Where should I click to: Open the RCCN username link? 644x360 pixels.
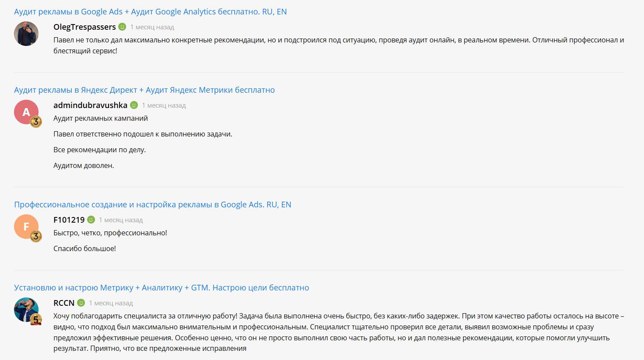64,303
